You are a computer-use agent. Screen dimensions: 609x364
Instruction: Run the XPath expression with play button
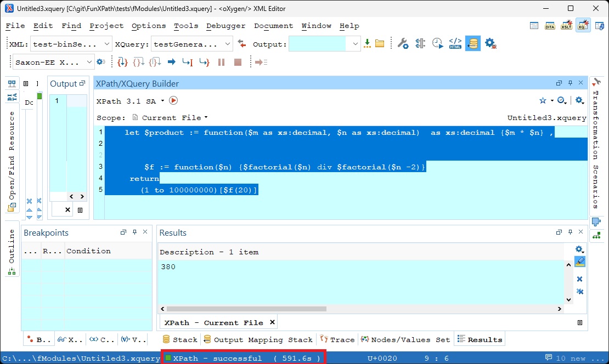coord(173,100)
